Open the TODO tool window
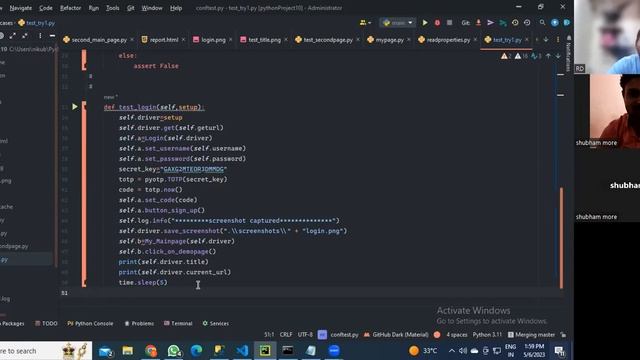 (x=46, y=323)
